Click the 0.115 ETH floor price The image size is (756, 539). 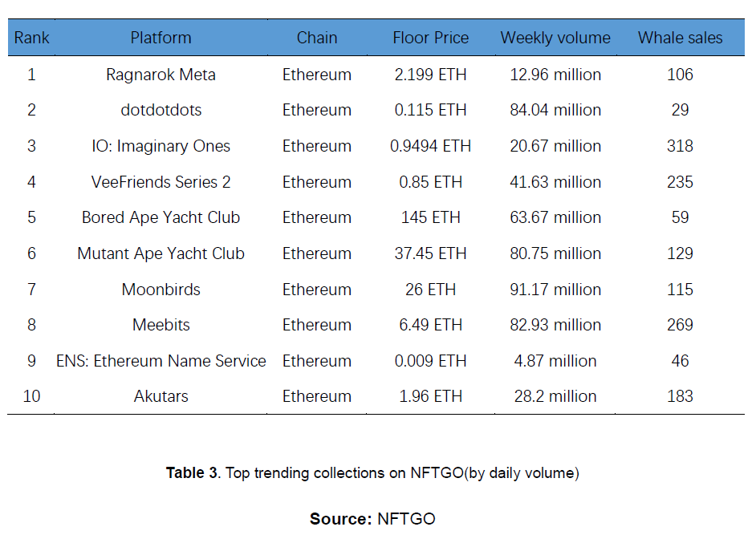(x=430, y=110)
